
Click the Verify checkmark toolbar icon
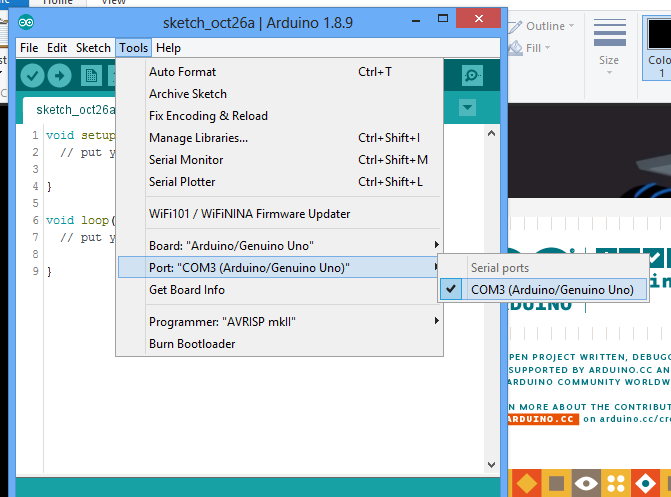tap(33, 76)
